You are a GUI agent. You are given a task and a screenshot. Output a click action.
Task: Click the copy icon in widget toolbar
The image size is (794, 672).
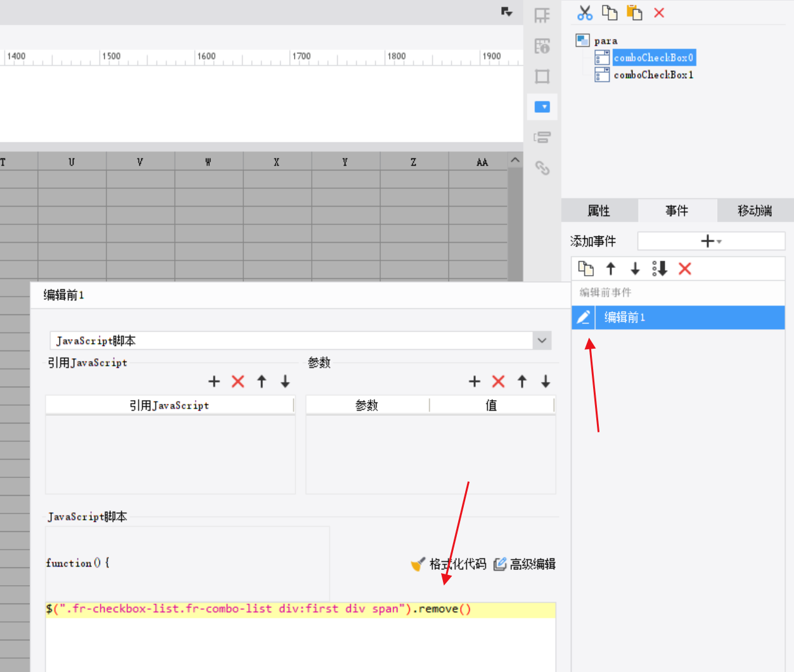(610, 13)
